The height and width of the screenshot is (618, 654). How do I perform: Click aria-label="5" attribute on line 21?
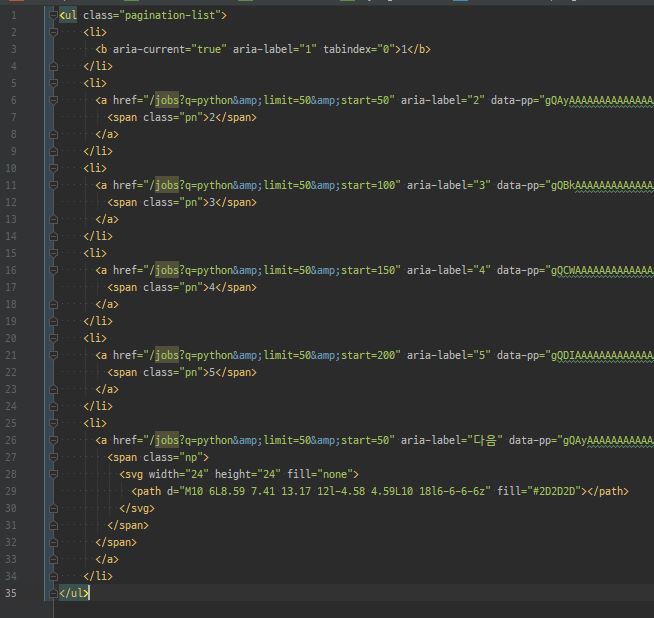coord(449,355)
